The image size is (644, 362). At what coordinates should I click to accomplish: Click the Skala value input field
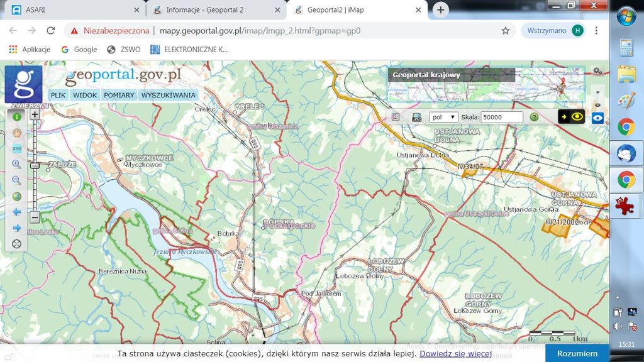coord(504,116)
